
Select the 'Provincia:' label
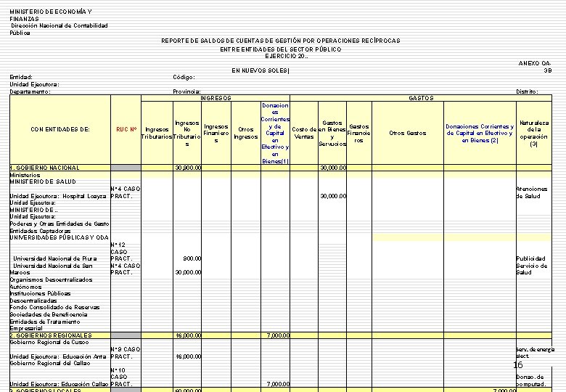coord(186,91)
